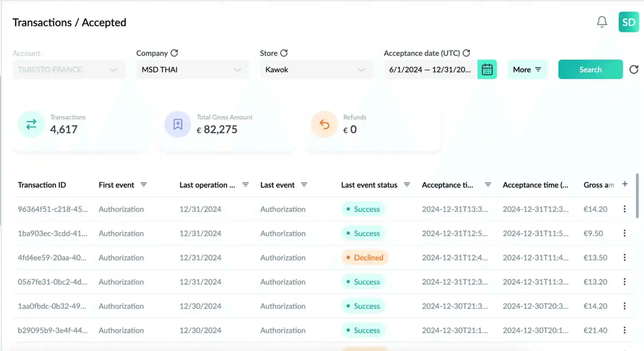This screenshot has width=644, height=351.
Task: Expand the Store dropdown Kawok
Action: click(316, 70)
